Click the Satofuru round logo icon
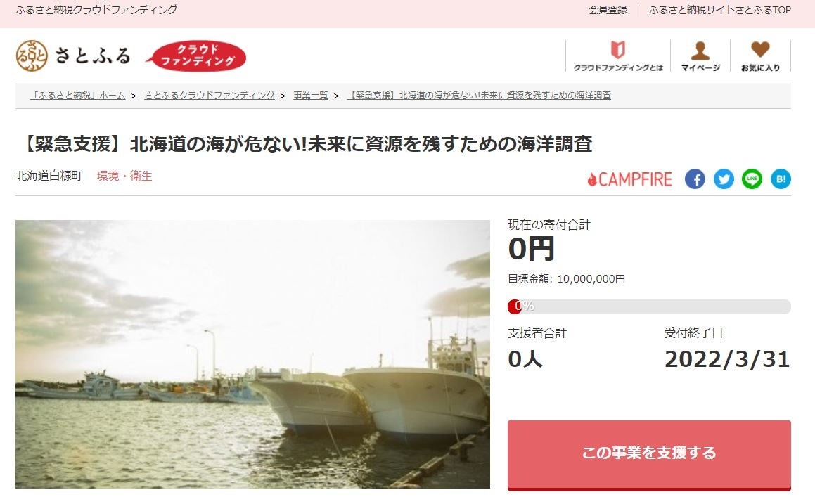The width and height of the screenshot is (815, 504). (32, 56)
